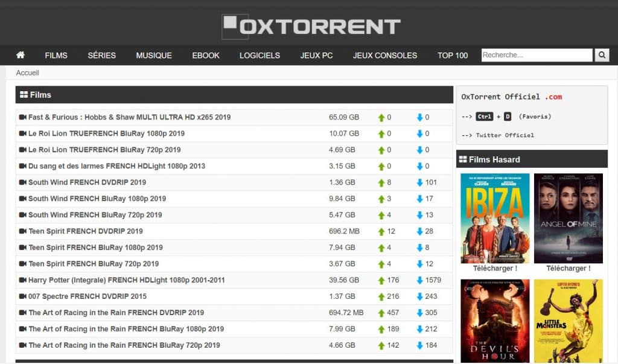Click camera icon beside 007 Spectre
Viewport: 618px width, 364px height.
point(23,296)
